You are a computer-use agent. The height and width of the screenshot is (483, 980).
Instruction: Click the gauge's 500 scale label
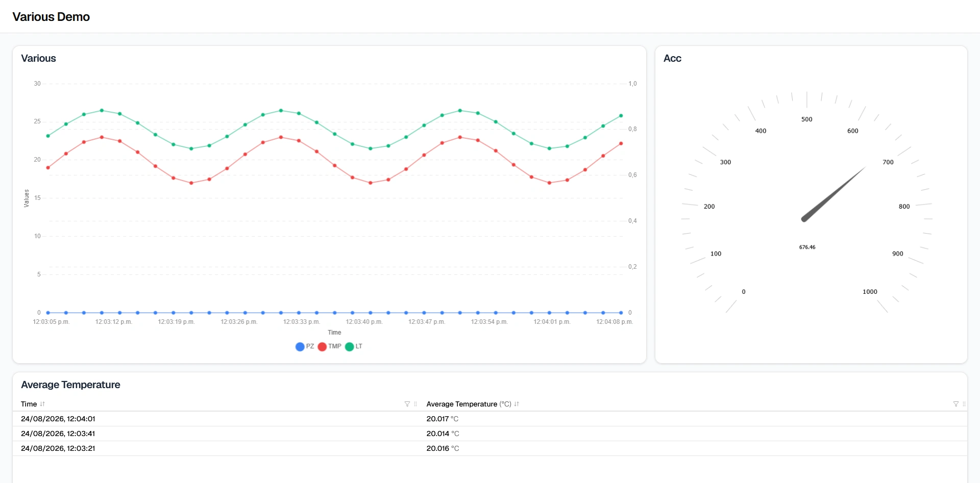pyautogui.click(x=806, y=119)
